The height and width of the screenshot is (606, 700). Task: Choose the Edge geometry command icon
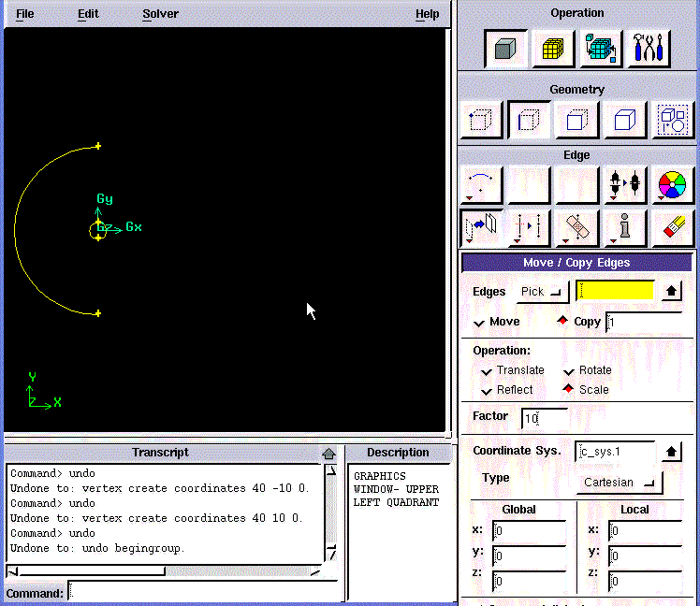coord(529,120)
